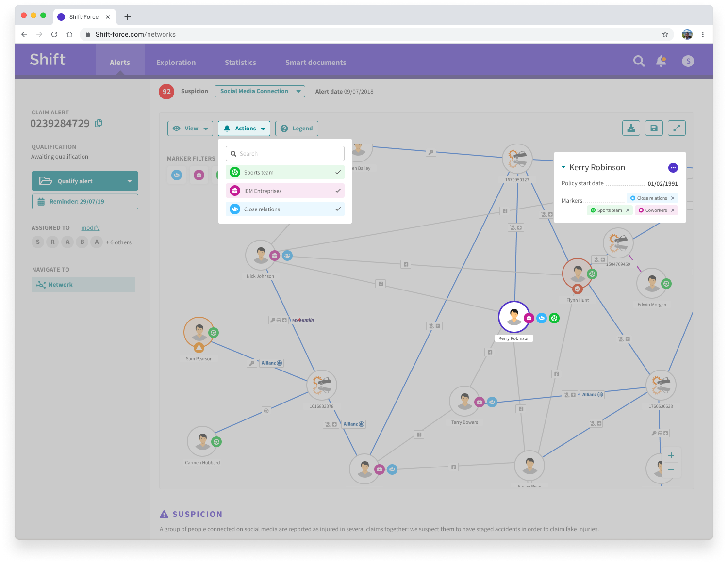Click assignee avatar R
This screenshot has height=564, width=728.
tap(52, 242)
